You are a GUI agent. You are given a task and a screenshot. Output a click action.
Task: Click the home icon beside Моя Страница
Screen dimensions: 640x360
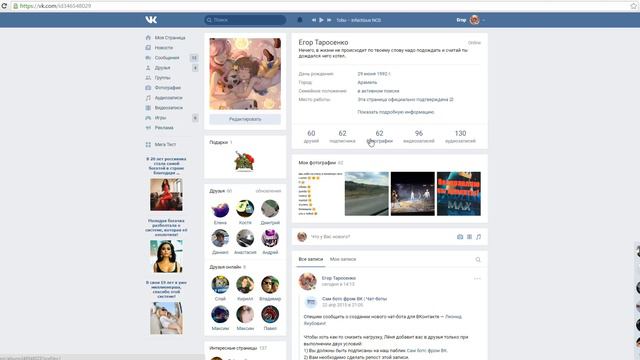tap(148, 38)
